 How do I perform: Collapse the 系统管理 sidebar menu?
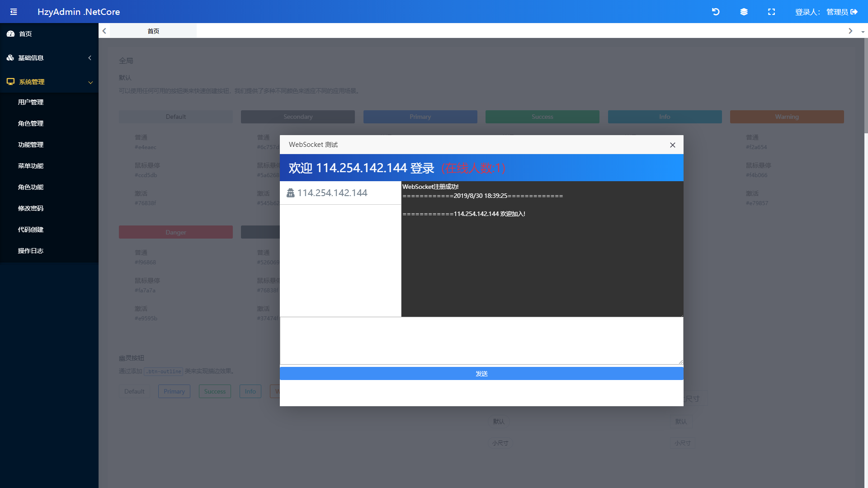(49, 82)
